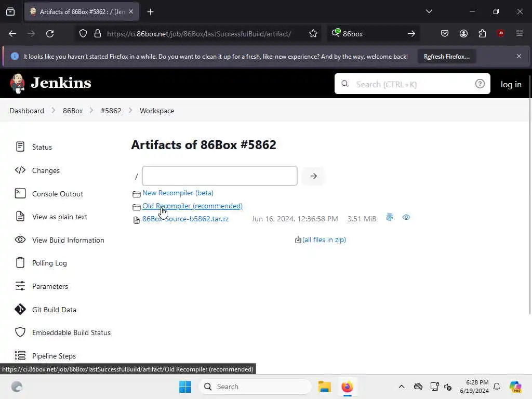Open the Parameters sliders icon
The image size is (532, 399).
coord(20,286)
